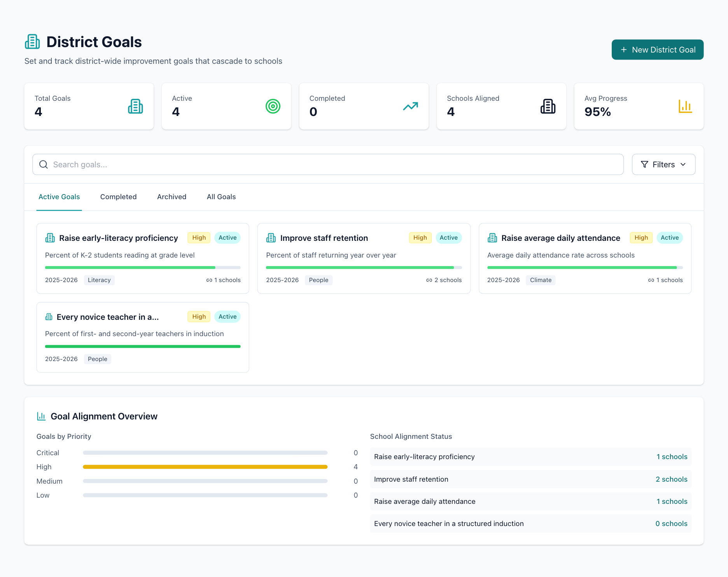Screen dimensions: 728x577
Task: Click the plus icon in New District Goal
Action: 624,50
